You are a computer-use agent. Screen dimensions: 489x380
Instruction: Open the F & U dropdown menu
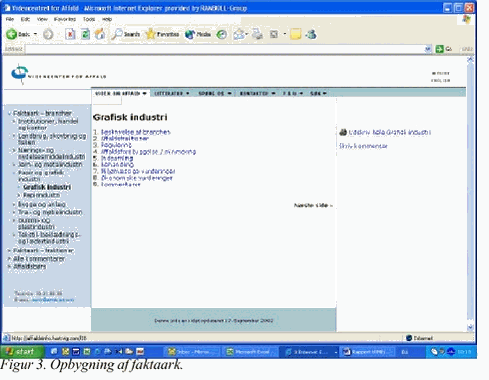pyautogui.click(x=293, y=93)
